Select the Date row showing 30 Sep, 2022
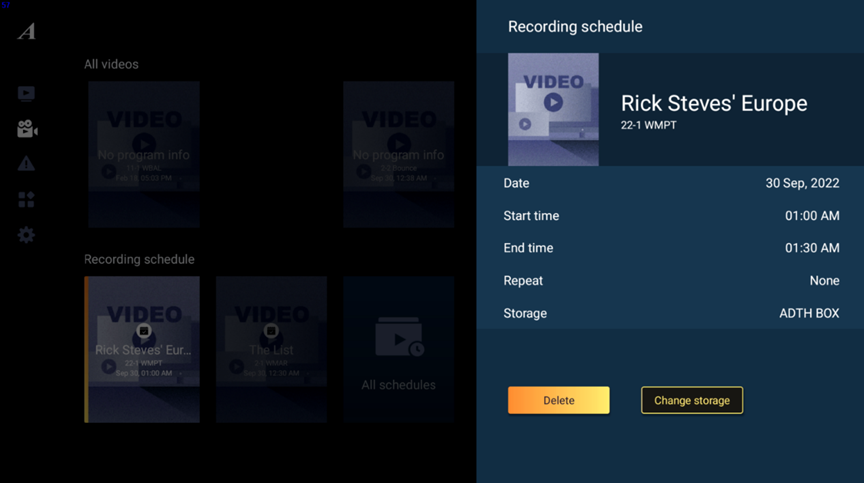The height and width of the screenshot is (483, 864). pyautogui.click(x=671, y=183)
